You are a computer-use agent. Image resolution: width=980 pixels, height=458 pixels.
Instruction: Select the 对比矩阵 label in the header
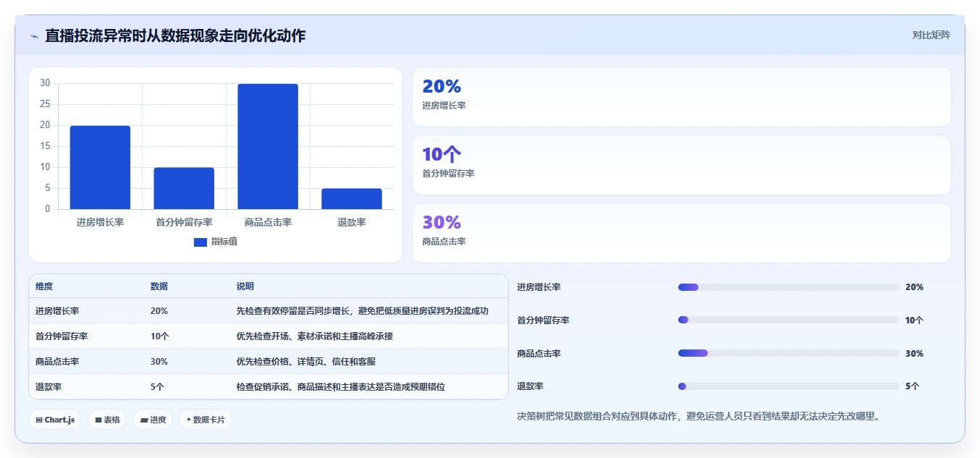pos(932,35)
